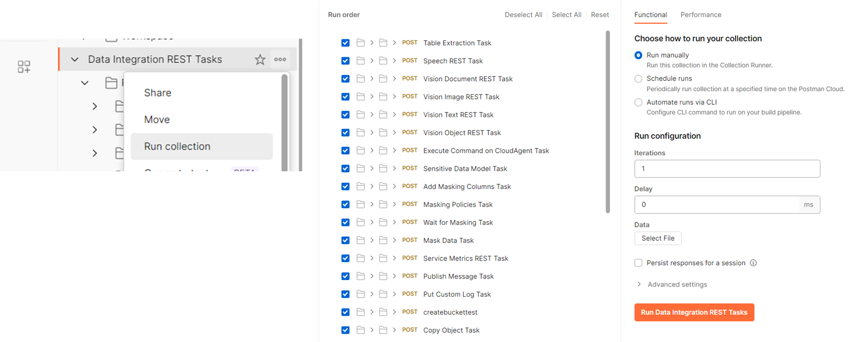Click the run order list scrollbar
This screenshot has height=342, width=868.
coord(608,122)
